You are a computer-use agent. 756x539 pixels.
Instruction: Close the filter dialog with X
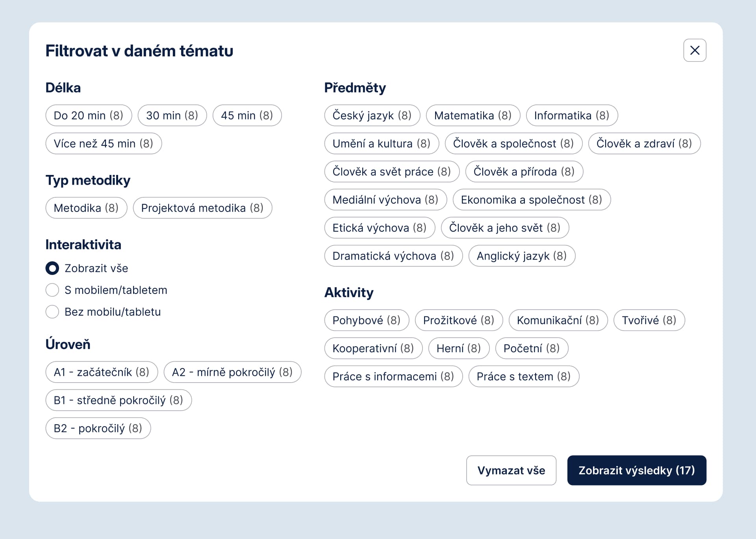(x=695, y=50)
